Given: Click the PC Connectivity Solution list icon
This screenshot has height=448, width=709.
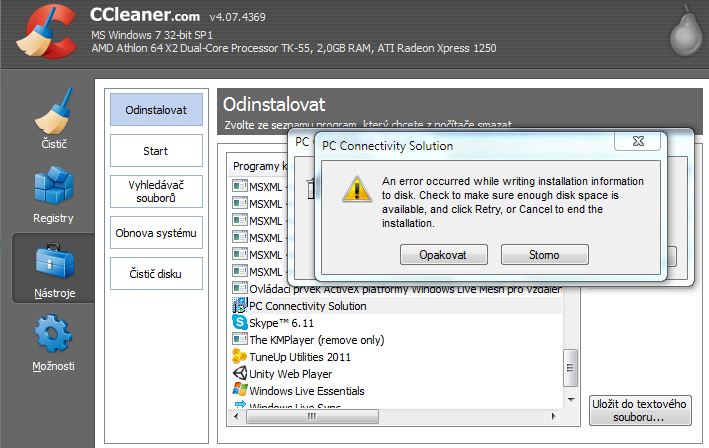Looking at the screenshot, I should tap(239, 306).
